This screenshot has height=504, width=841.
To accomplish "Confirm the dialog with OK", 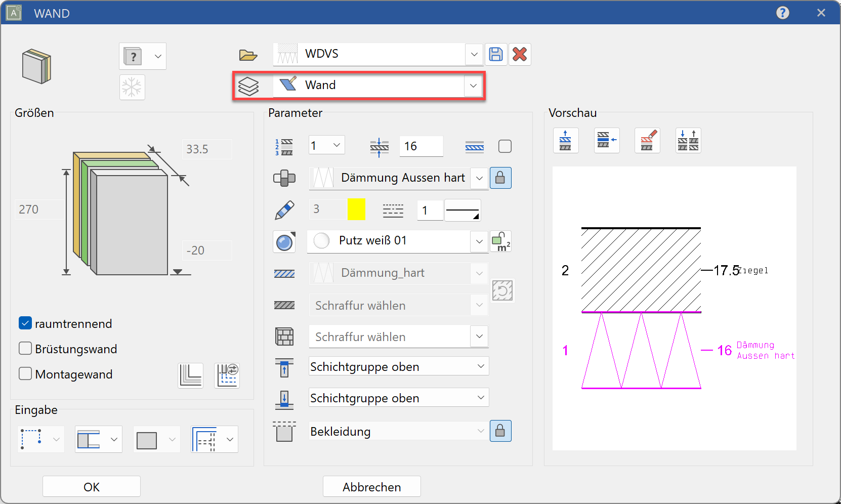I will [x=91, y=486].
